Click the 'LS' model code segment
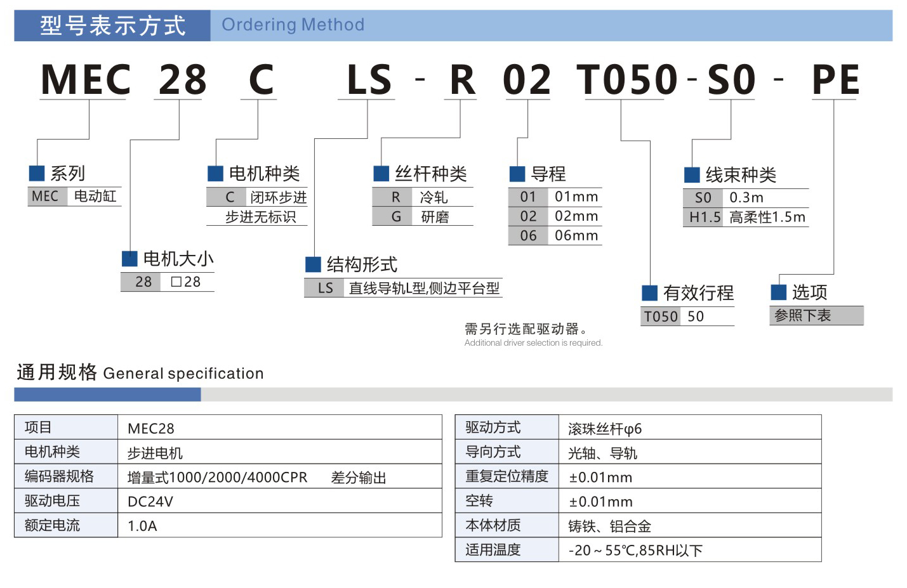Image resolution: width=907 pixels, height=588 pixels. click(369, 80)
